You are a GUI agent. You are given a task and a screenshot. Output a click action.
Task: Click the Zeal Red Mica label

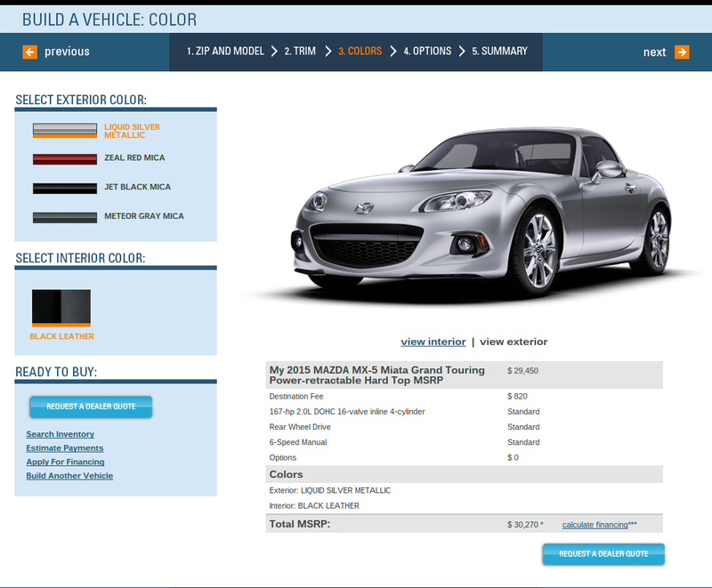click(134, 157)
